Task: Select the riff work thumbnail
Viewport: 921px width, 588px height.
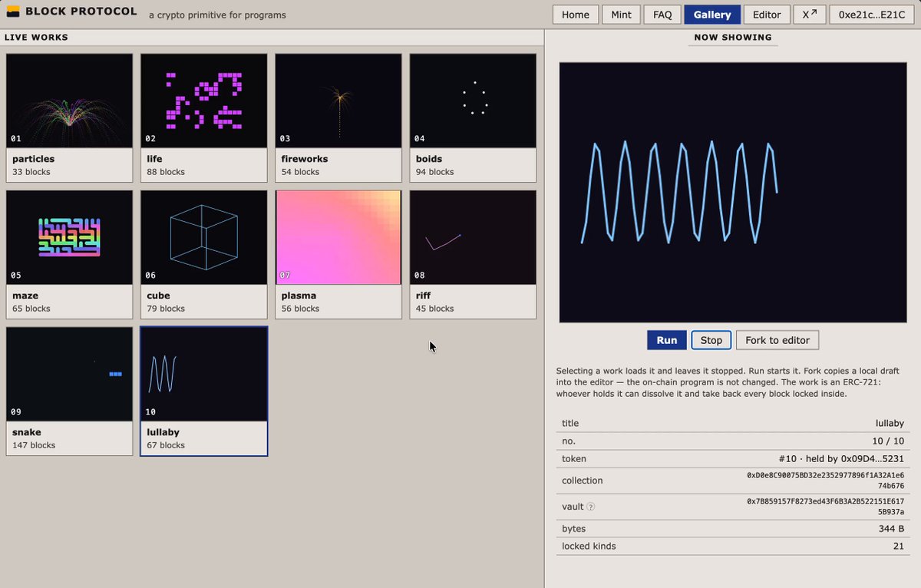Action: click(x=473, y=237)
